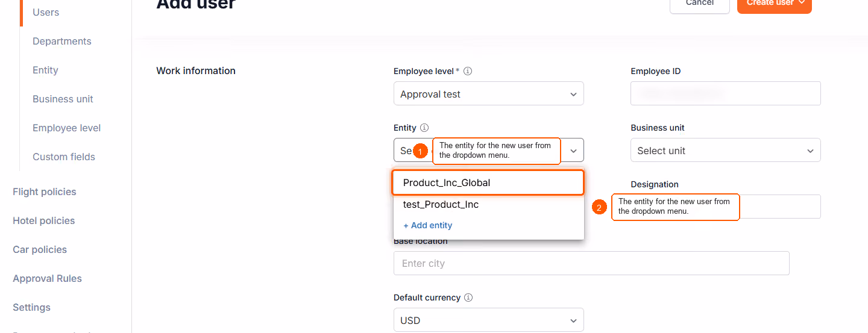The height and width of the screenshot is (333, 868).
Task: Click the Enter city base location field
Action: 591,263
